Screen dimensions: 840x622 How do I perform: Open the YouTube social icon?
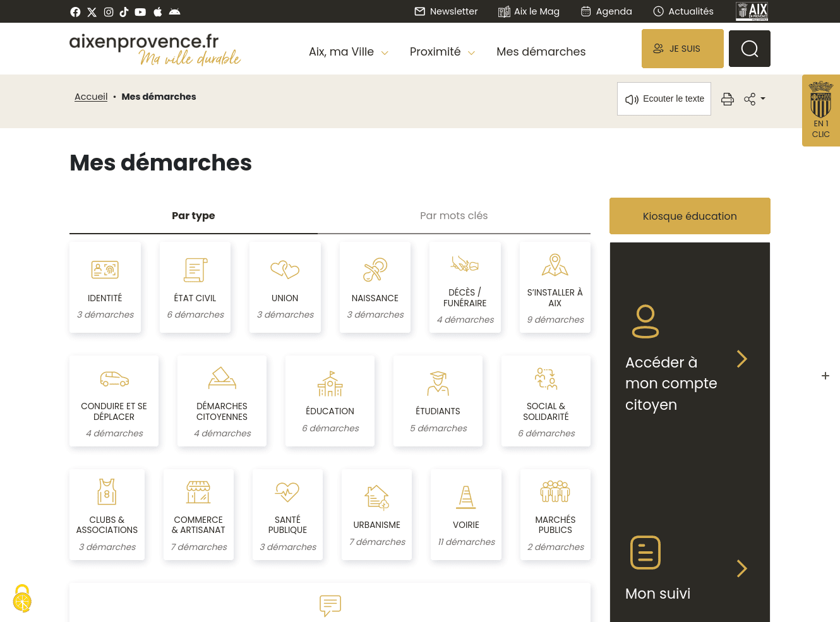(140, 12)
